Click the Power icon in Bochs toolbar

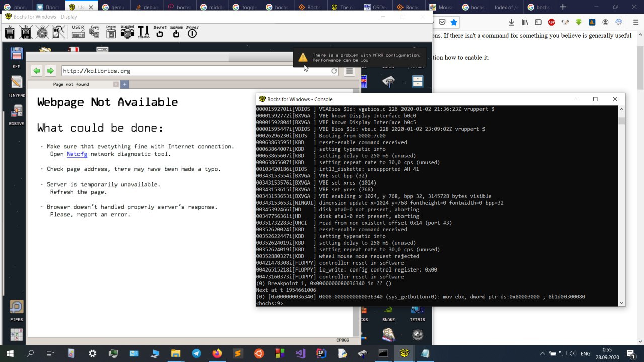[192, 32]
